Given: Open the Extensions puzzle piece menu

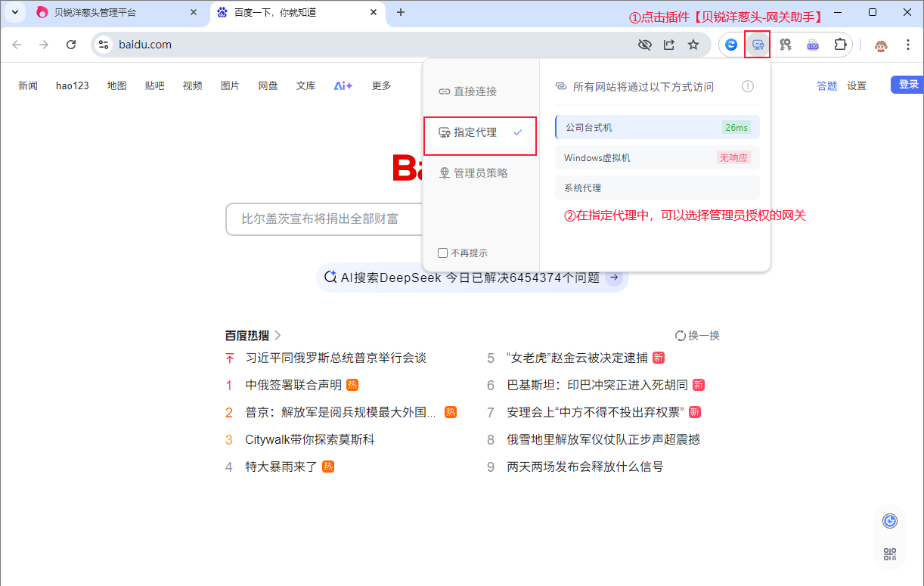Looking at the screenshot, I should [x=840, y=45].
